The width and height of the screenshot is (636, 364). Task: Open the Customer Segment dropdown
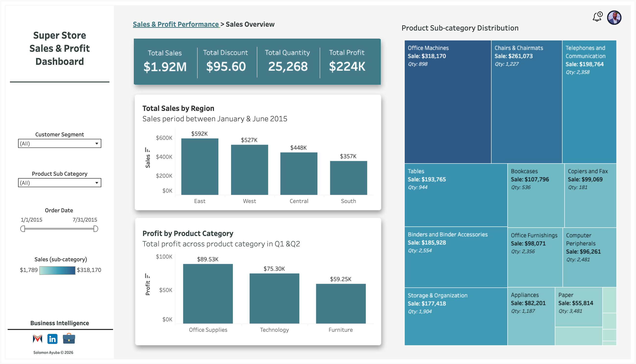point(60,143)
